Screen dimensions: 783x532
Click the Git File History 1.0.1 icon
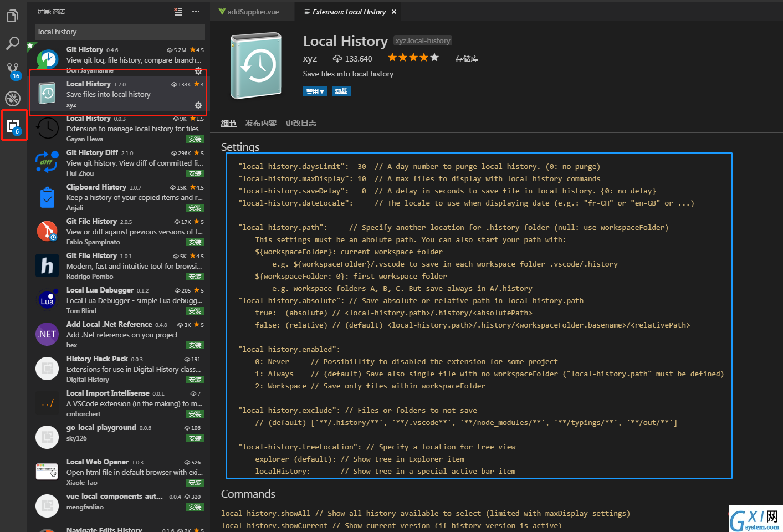point(47,265)
